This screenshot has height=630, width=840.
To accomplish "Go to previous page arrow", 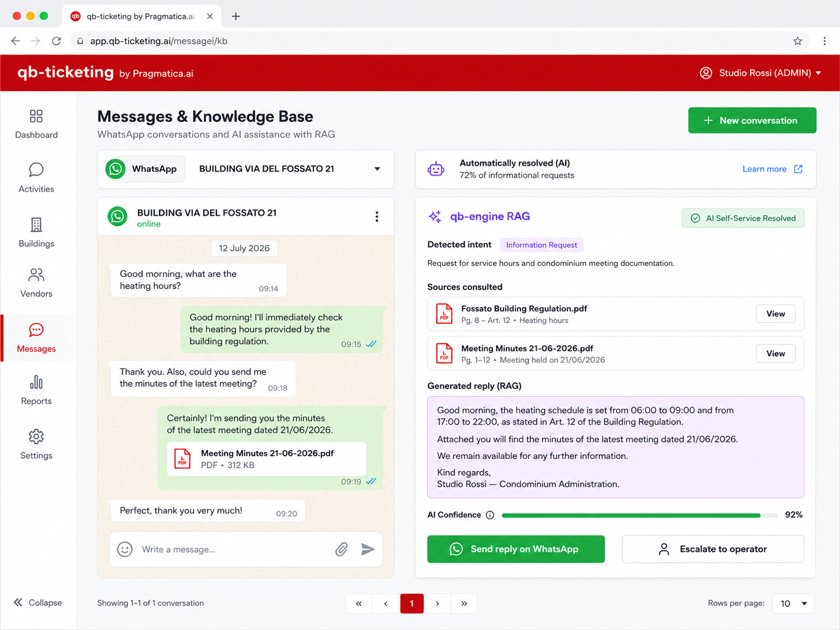I will coord(386,603).
